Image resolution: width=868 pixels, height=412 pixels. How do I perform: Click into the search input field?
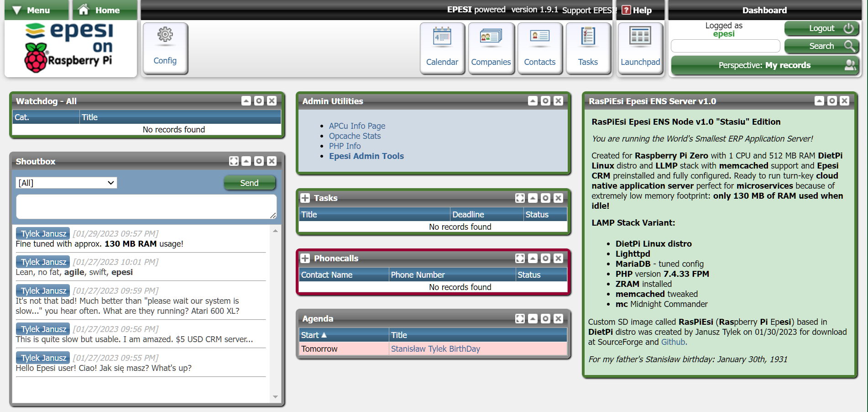coord(726,46)
